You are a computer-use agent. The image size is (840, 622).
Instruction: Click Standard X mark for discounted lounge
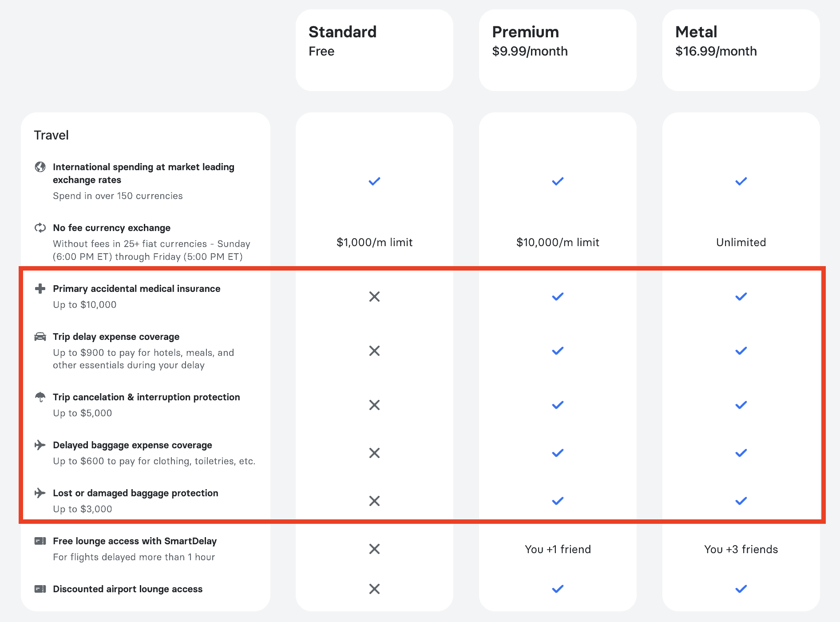(x=374, y=589)
